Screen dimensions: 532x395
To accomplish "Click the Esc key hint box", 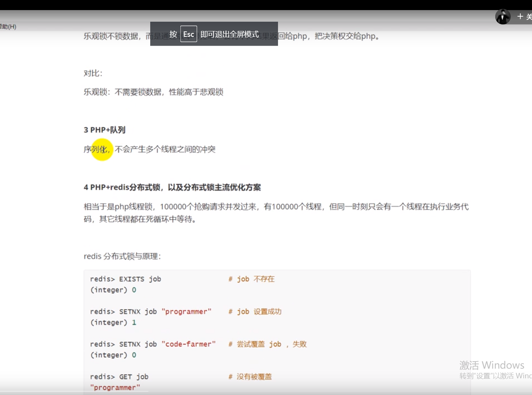I will 189,34.
